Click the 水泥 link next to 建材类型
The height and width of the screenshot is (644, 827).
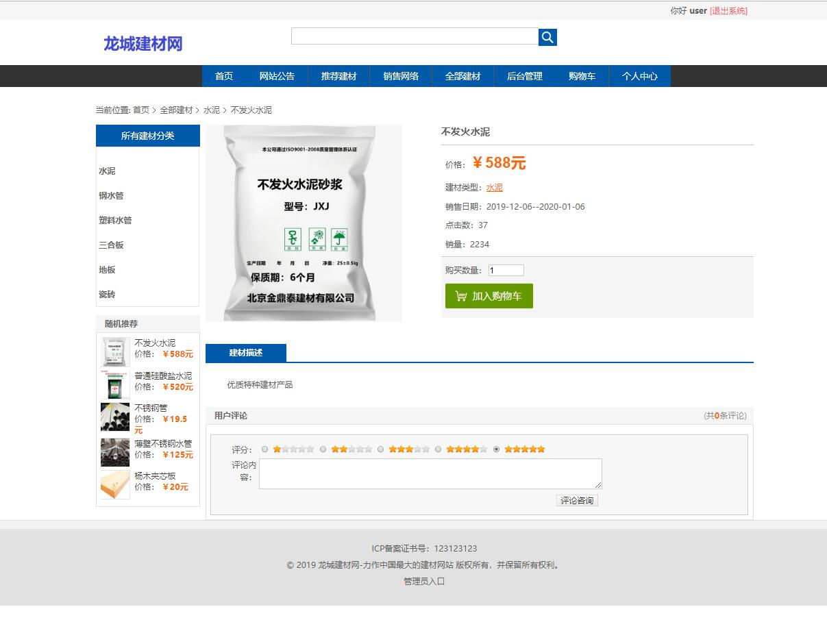[x=494, y=187]
